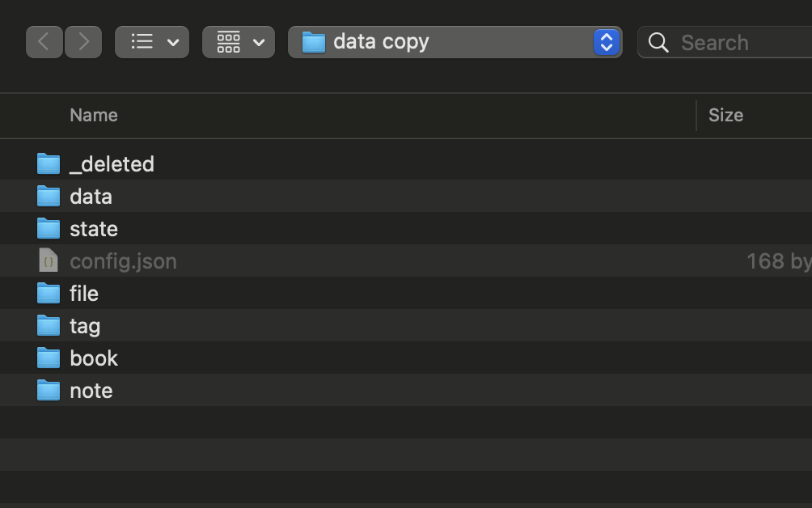Click the 'tag' folder name
This screenshot has height=508, width=812.
(x=85, y=327)
